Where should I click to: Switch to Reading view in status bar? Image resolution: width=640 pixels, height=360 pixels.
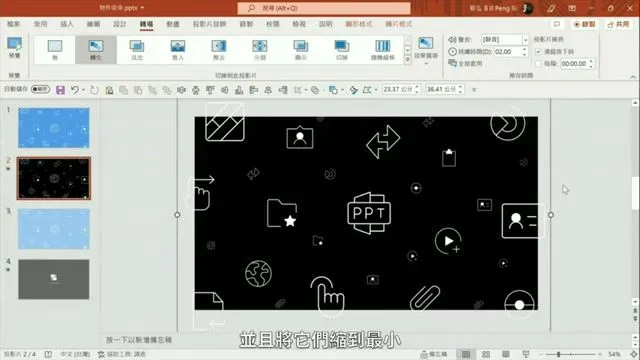point(506,354)
